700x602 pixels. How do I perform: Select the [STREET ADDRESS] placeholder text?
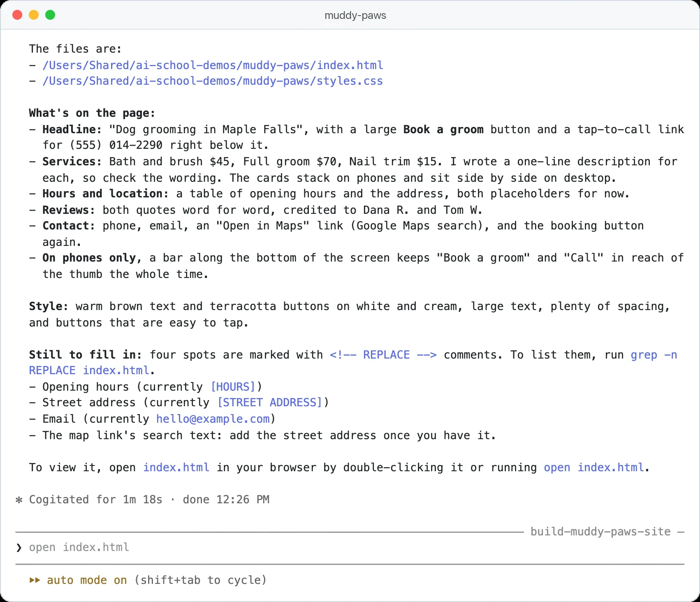[x=269, y=402]
